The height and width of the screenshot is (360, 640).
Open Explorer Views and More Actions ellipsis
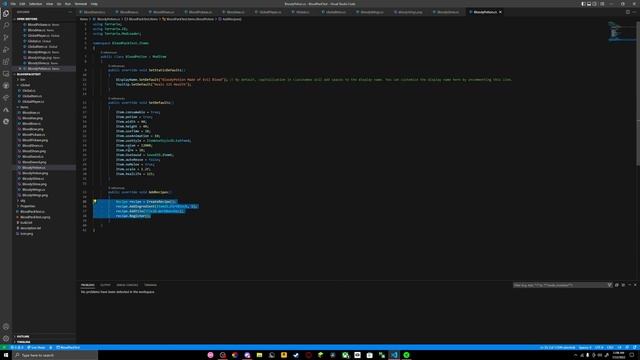pyautogui.click(x=70, y=12)
